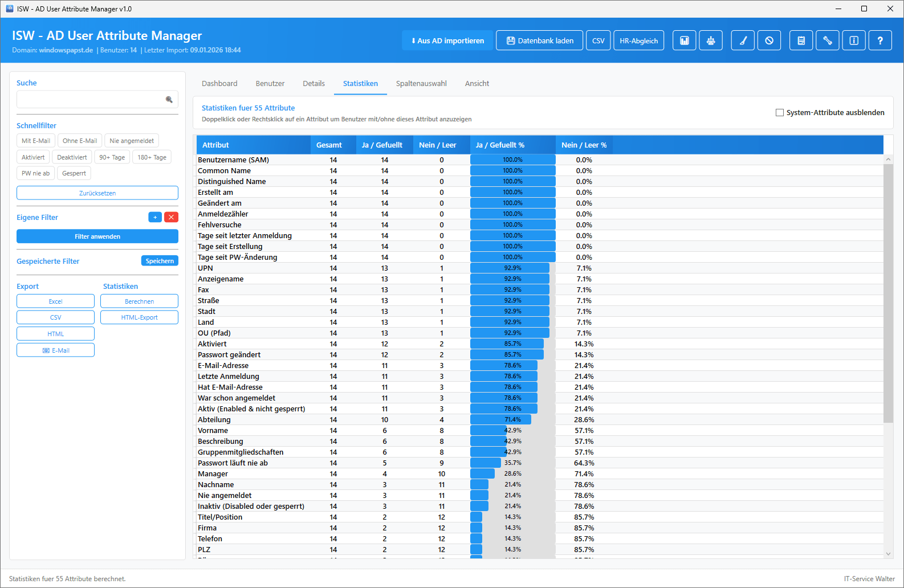The height and width of the screenshot is (588, 904).
Task: Click the magnifier icon in search box
Action: tap(169, 100)
